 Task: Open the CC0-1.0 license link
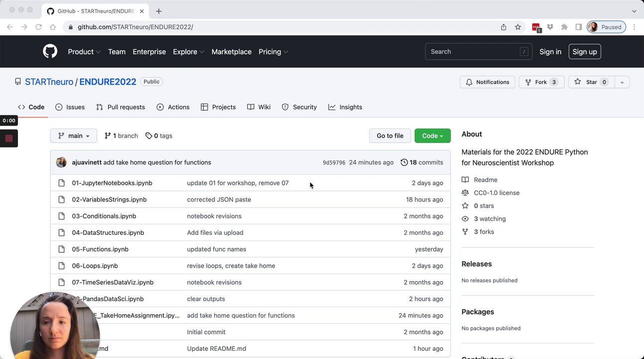pyautogui.click(x=491, y=192)
